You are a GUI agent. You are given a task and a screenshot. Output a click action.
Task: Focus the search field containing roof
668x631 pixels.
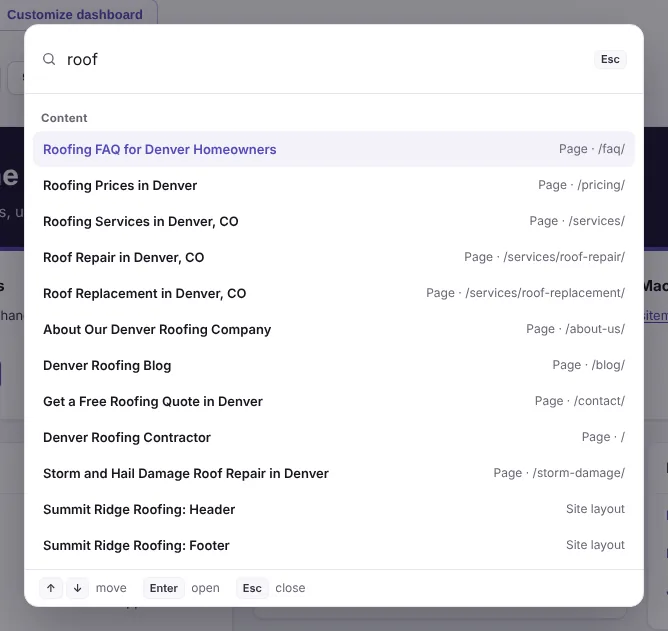[x=324, y=59]
